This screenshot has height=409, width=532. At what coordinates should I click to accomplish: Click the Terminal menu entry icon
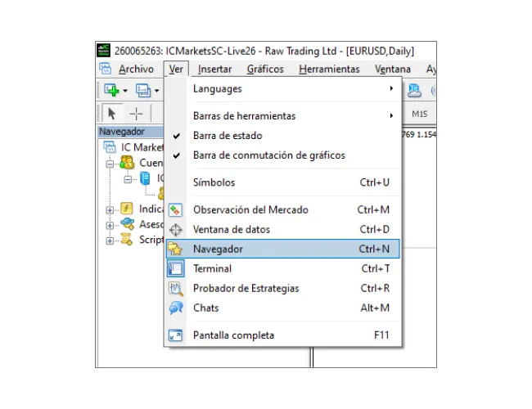pyautogui.click(x=176, y=268)
